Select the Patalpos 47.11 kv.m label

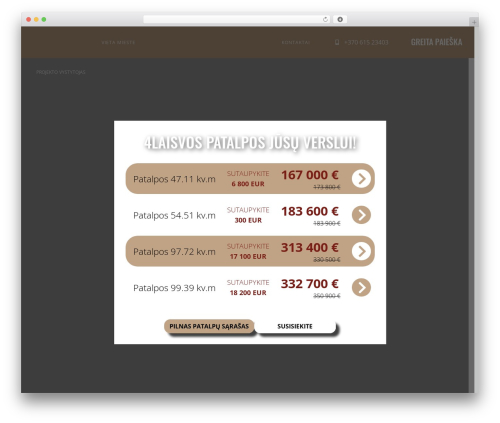tap(174, 179)
